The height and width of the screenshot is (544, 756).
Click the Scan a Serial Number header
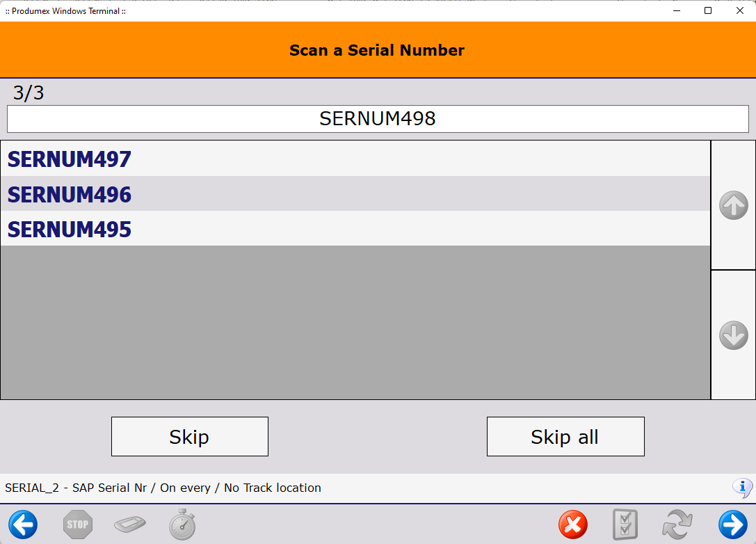pyautogui.click(x=377, y=50)
